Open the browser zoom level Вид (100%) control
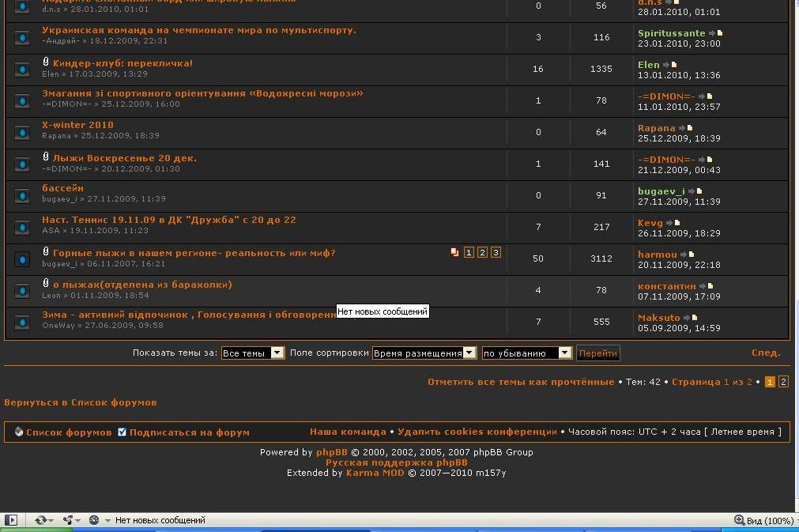Image resolution: width=799 pixels, height=532 pixels. tap(763, 520)
